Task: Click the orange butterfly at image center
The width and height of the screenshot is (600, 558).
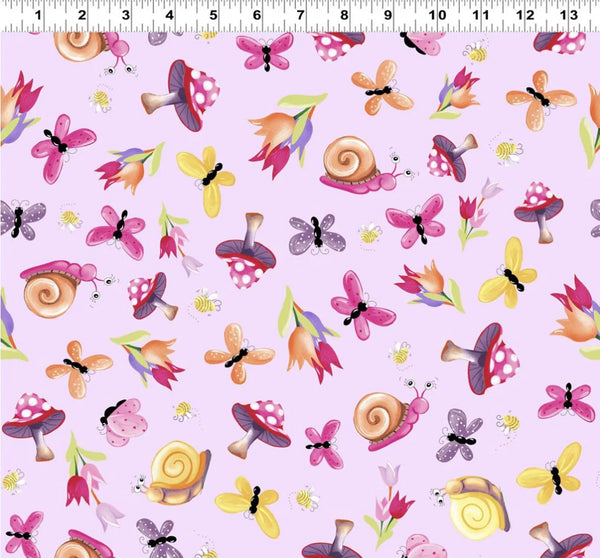Action: [238, 352]
